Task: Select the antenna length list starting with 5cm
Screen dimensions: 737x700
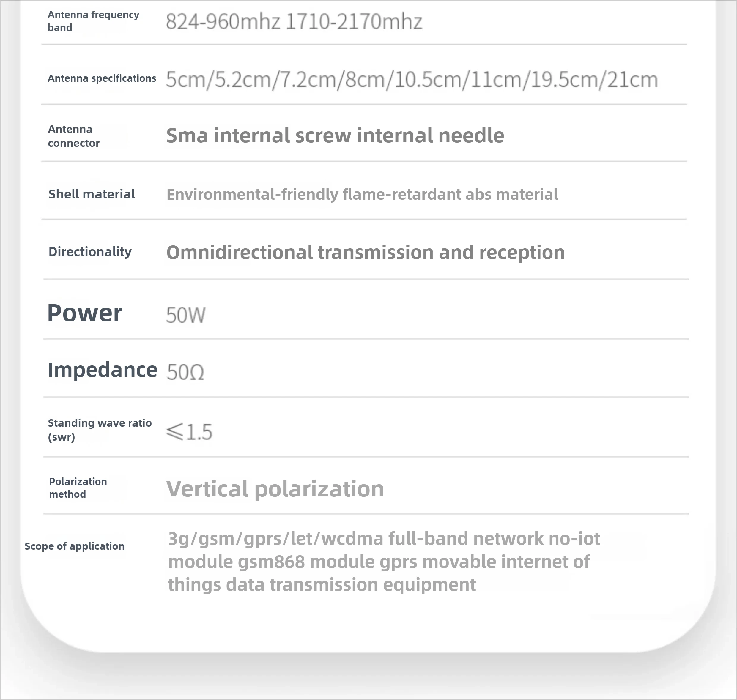Action: (x=411, y=79)
